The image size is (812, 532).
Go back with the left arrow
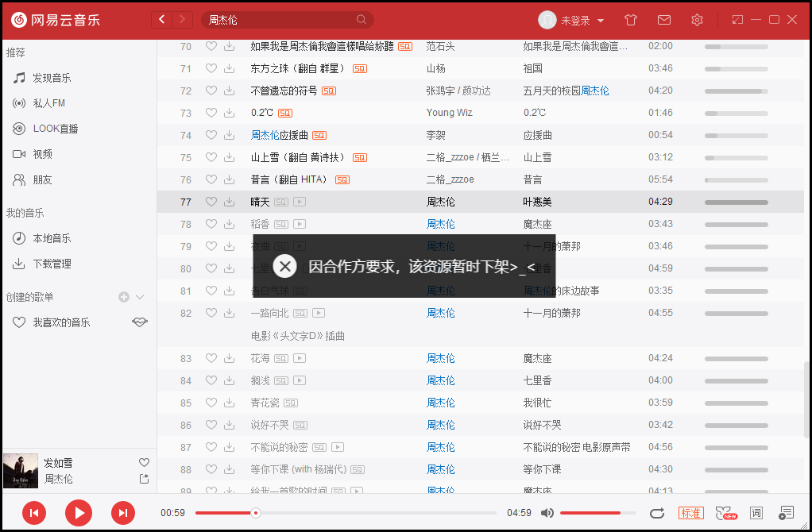[161, 20]
